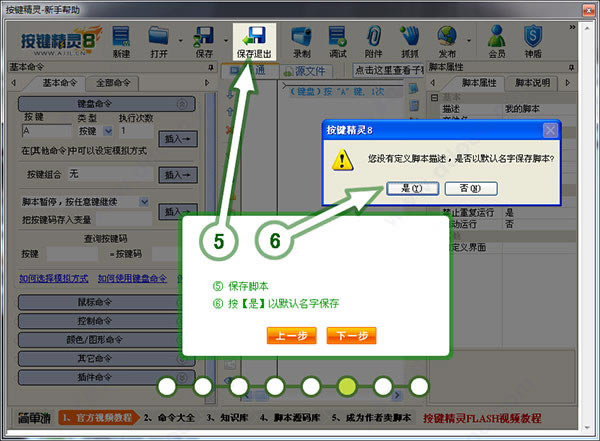Switch to the 全部命令 tab
The image size is (600, 441).
coord(113,83)
